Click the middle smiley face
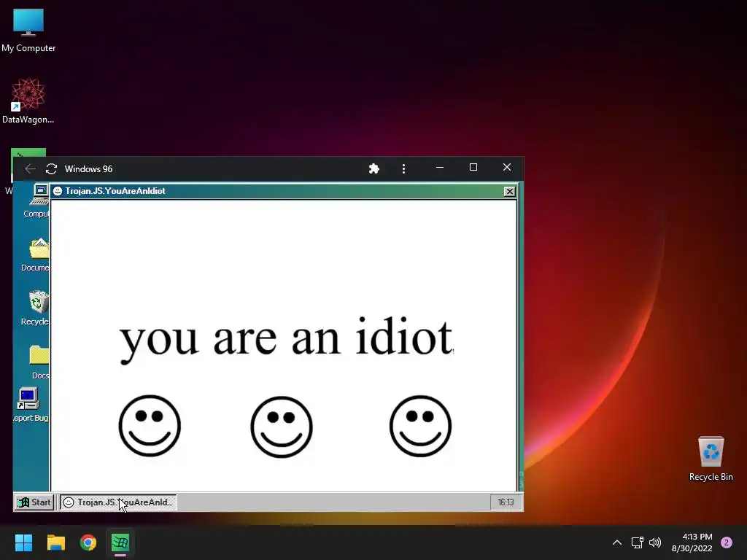This screenshot has height=560, width=747. click(282, 427)
